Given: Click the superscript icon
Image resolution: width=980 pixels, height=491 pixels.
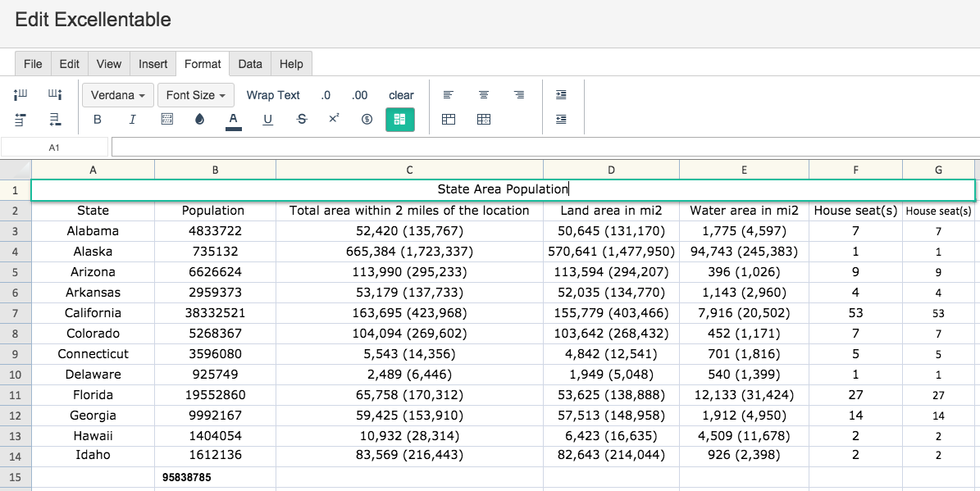Looking at the screenshot, I should click(x=334, y=120).
